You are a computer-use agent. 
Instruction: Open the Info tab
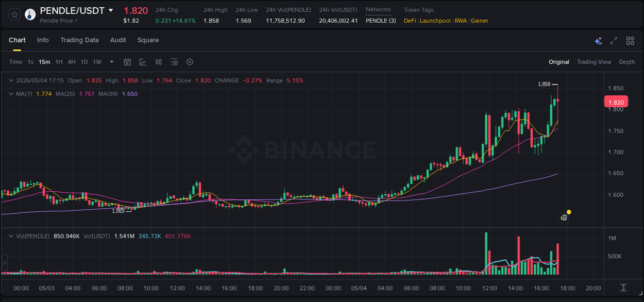click(43, 40)
